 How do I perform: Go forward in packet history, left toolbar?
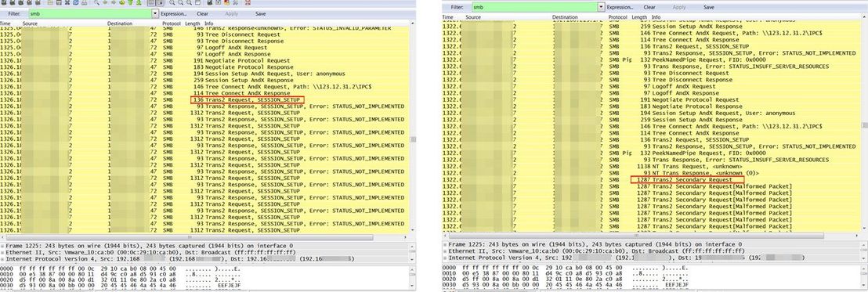tap(114, 2)
